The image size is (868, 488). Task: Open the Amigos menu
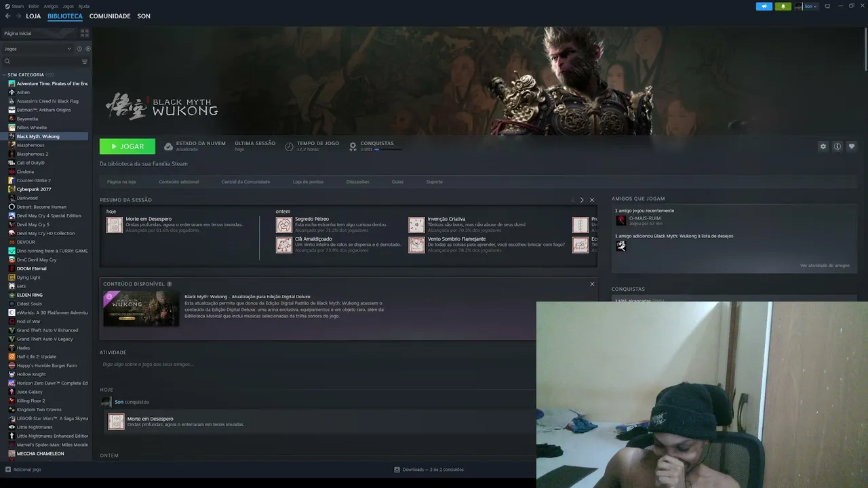[x=51, y=6]
